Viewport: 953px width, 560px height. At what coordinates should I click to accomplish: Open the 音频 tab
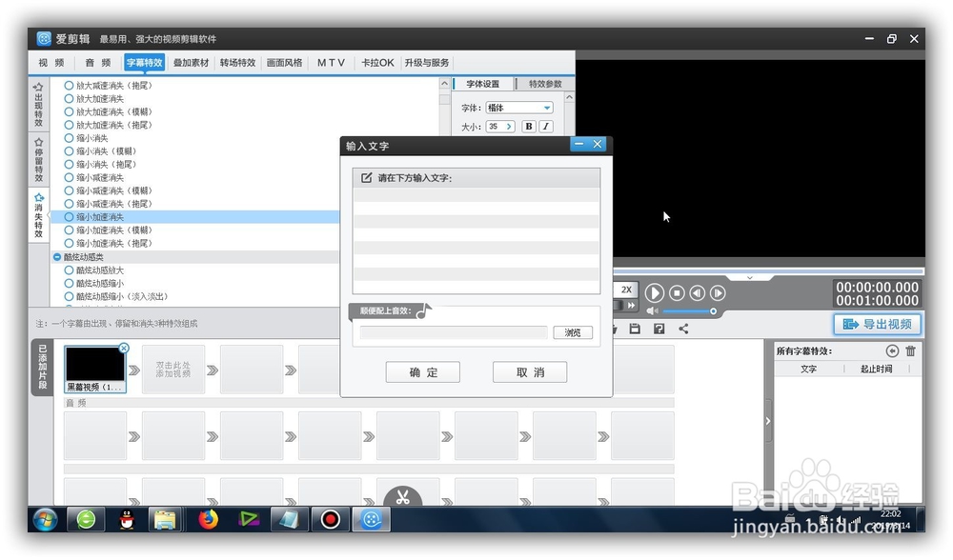tap(98, 63)
